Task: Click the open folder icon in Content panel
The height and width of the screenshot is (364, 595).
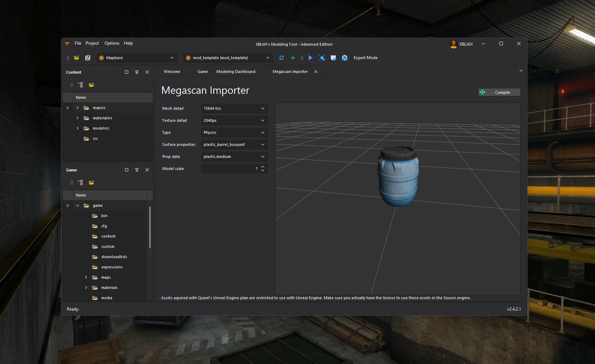Action: point(91,85)
